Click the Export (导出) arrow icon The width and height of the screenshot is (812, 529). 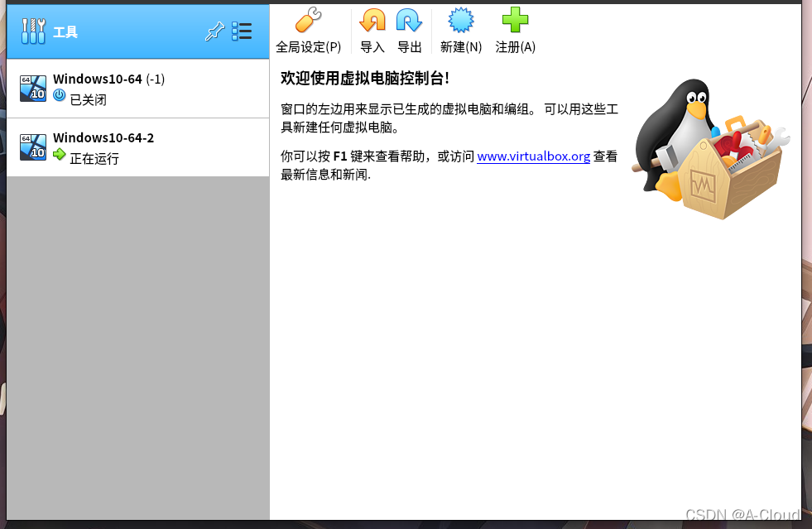(409, 20)
